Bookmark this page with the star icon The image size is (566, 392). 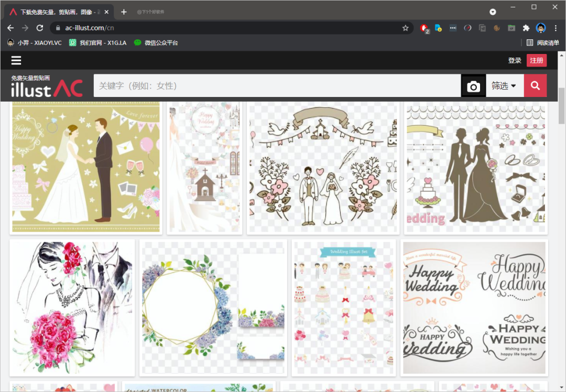405,28
